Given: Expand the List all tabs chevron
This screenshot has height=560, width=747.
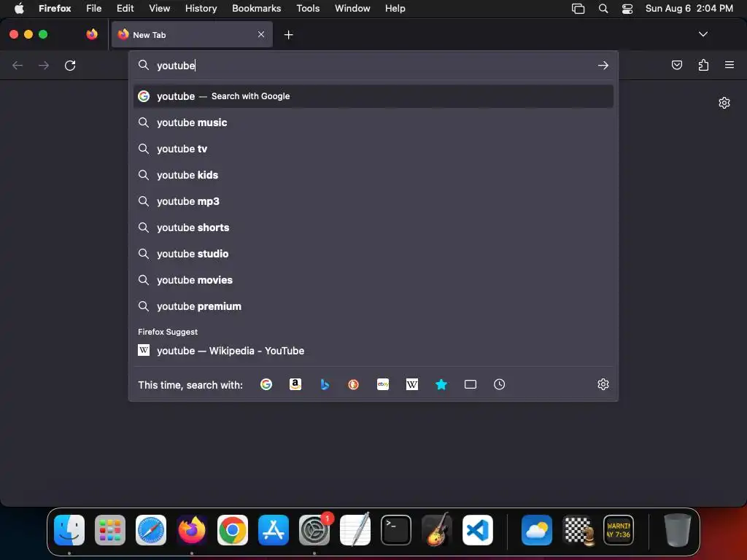Looking at the screenshot, I should [703, 34].
